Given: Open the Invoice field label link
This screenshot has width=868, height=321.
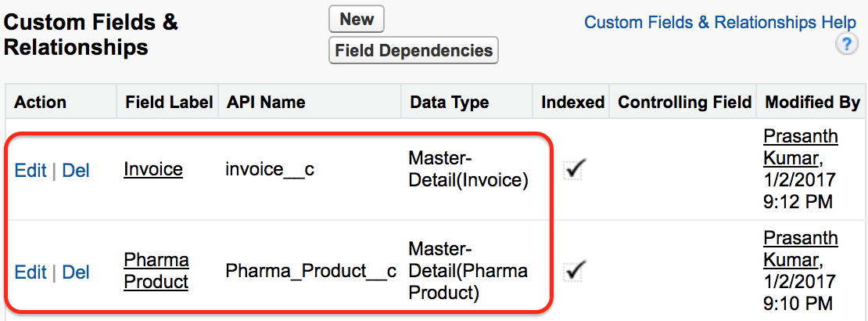Looking at the screenshot, I should click(153, 169).
